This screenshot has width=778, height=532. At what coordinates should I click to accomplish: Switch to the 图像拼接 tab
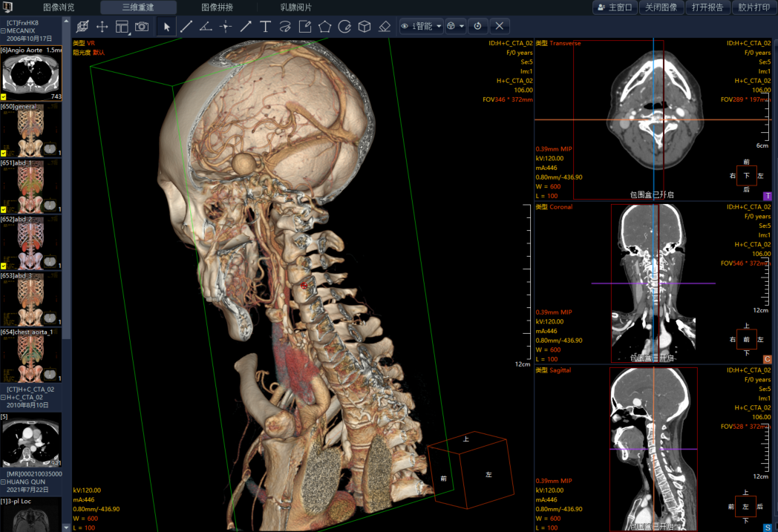pos(217,7)
